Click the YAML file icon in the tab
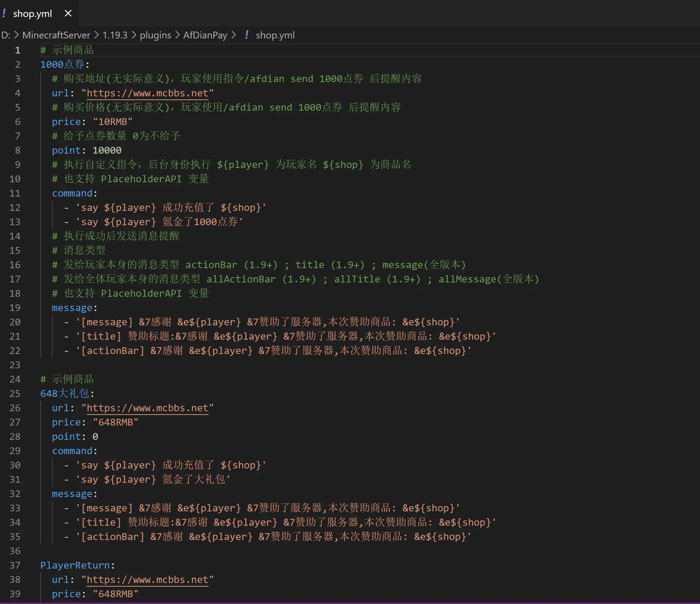Viewport: 700px width, 604px height. (x=4, y=14)
